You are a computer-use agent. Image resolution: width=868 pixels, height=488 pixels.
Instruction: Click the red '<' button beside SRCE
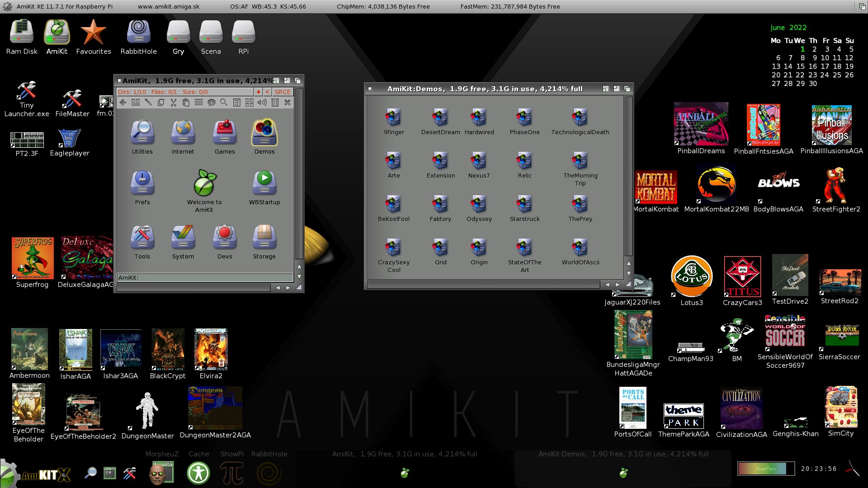coord(267,92)
